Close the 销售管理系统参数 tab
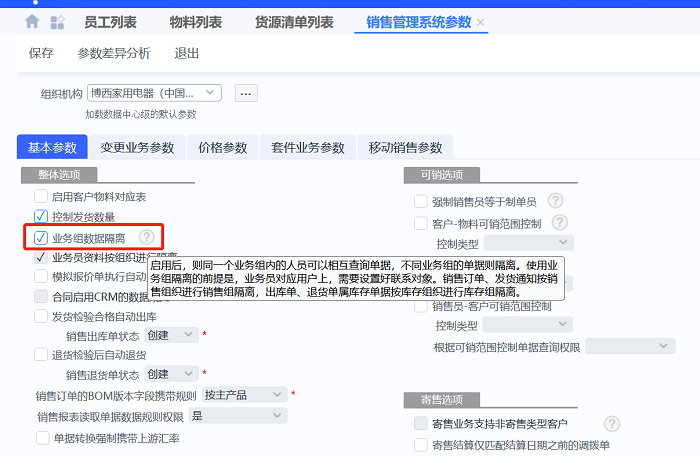700x456 pixels. coord(481,22)
